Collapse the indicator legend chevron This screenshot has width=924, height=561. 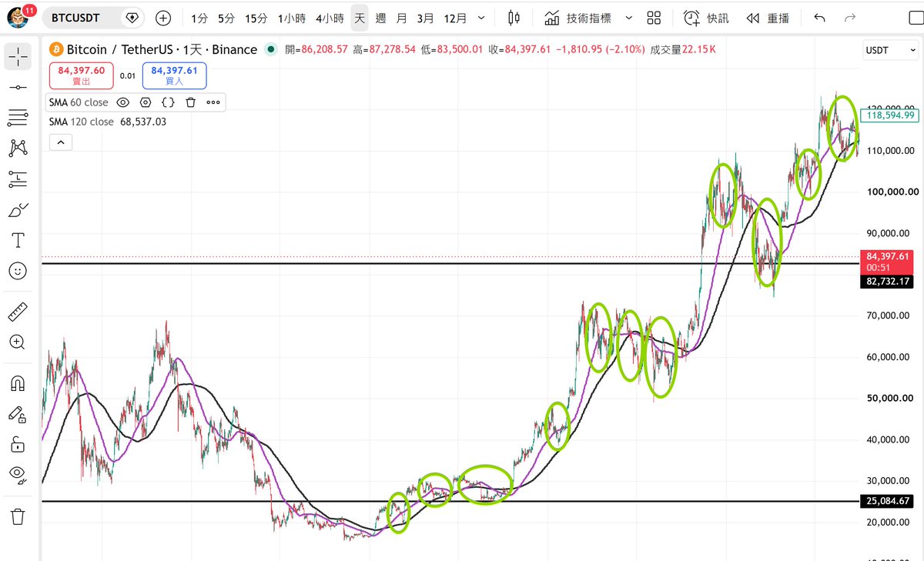pos(60,142)
